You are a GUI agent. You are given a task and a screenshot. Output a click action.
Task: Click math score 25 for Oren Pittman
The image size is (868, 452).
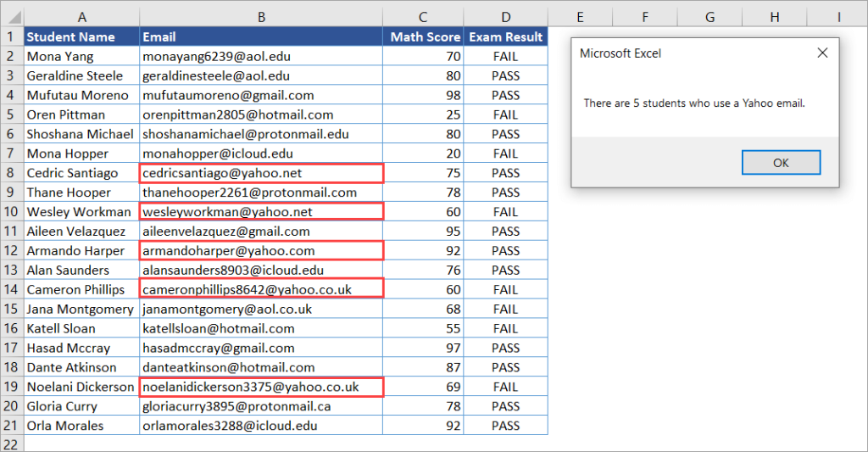coord(423,114)
